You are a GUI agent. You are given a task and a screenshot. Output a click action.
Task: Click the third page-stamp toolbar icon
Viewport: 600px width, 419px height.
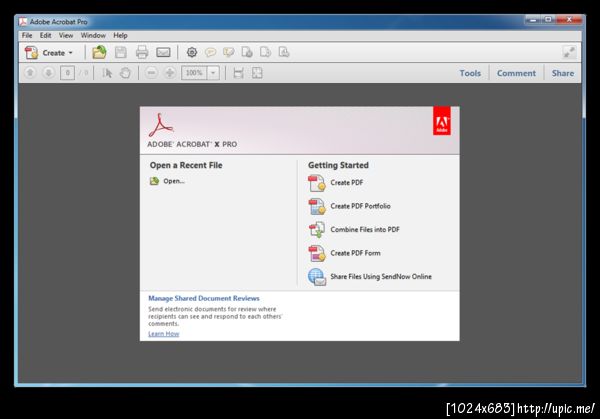[x=284, y=52]
